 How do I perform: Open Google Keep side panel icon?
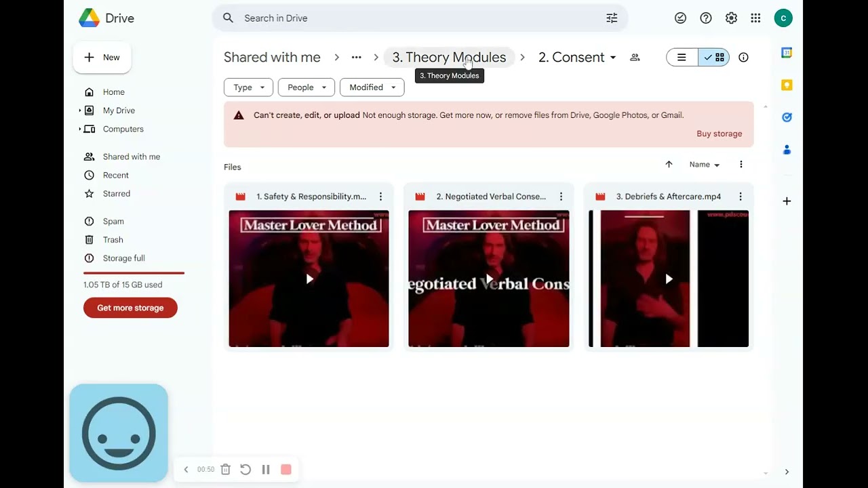(787, 85)
